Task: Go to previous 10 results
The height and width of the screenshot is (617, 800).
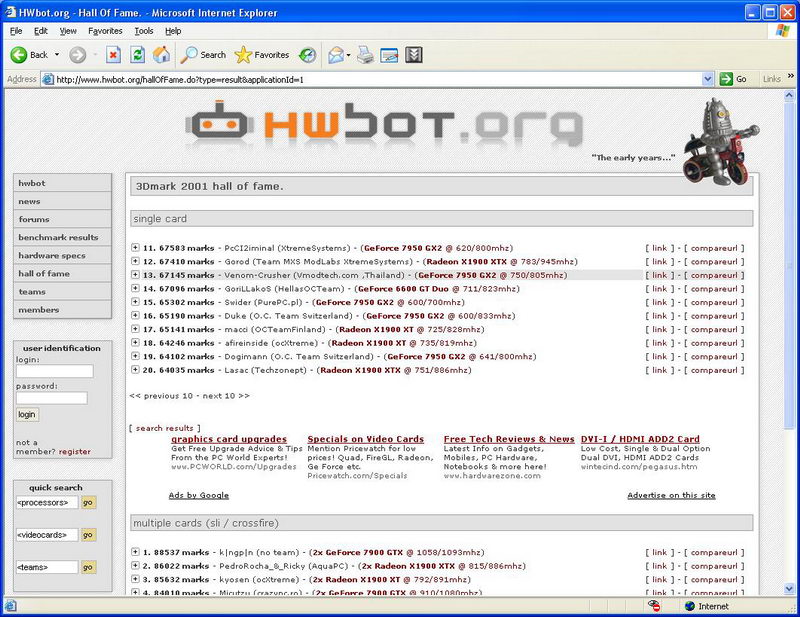Action: [161, 396]
